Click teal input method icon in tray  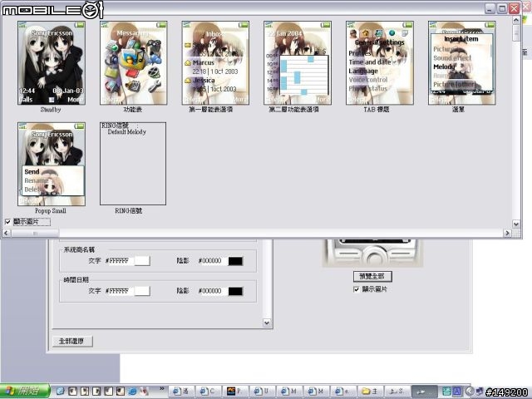tap(446, 392)
